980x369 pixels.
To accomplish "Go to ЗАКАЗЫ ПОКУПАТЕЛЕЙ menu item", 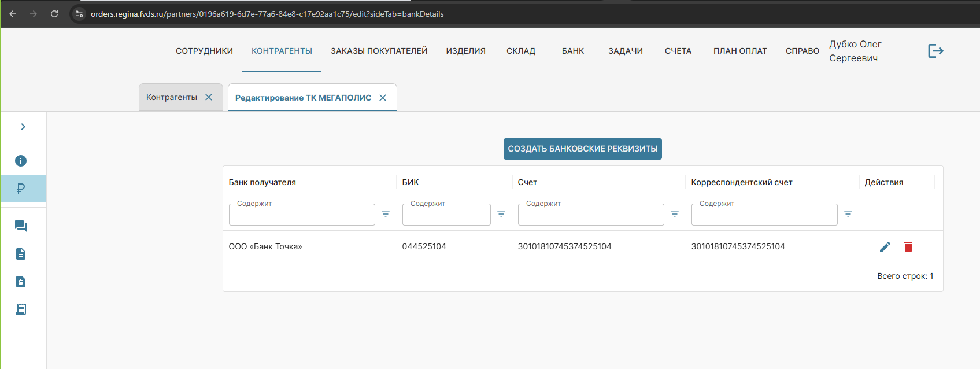I will (379, 51).
